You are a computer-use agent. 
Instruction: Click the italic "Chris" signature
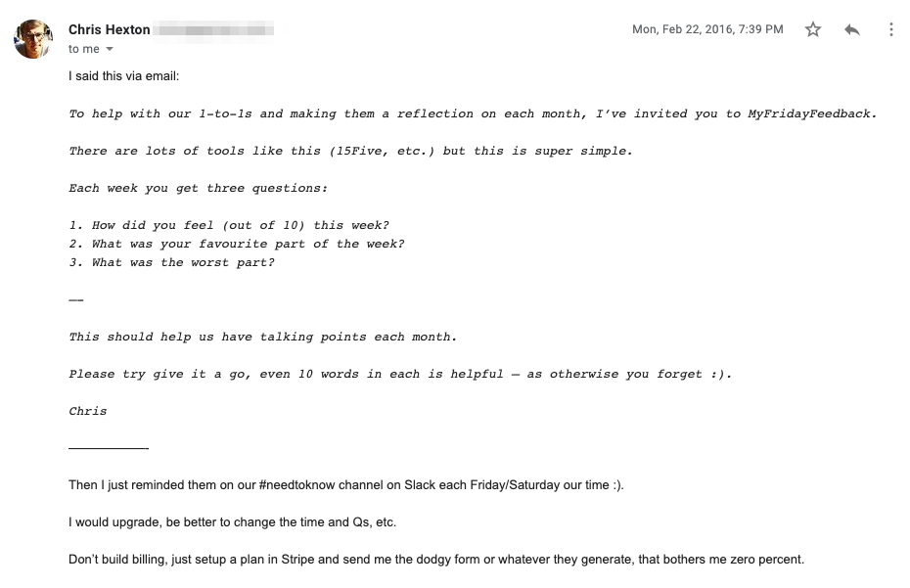(88, 411)
